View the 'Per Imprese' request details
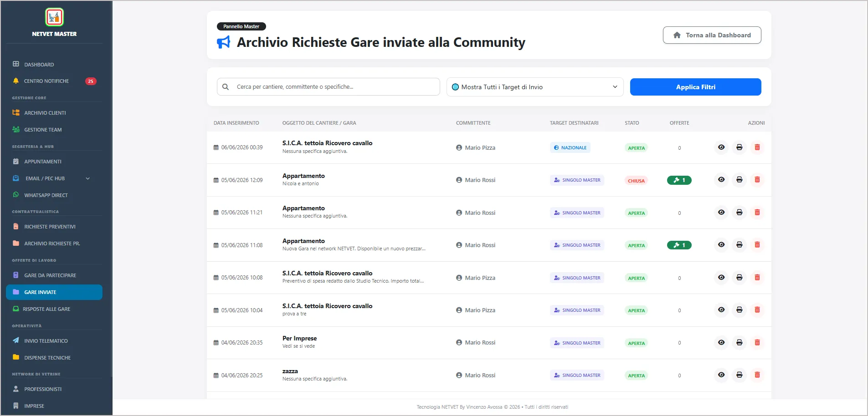 pos(721,343)
